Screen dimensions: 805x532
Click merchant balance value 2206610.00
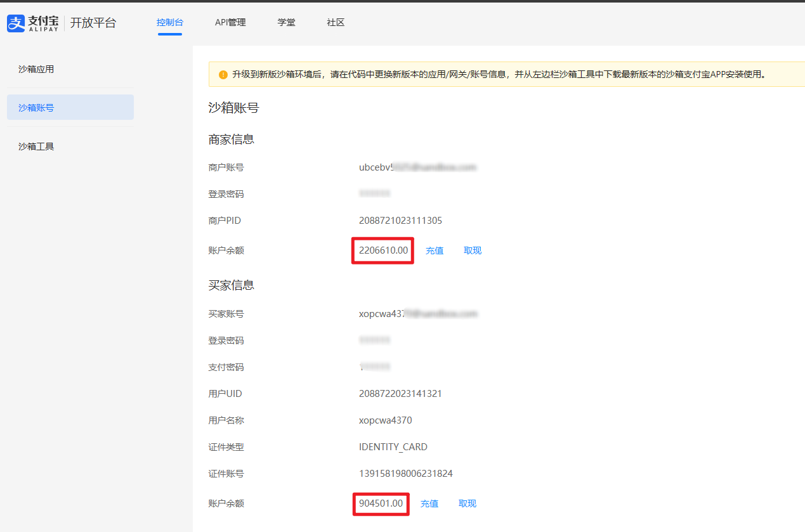(383, 250)
